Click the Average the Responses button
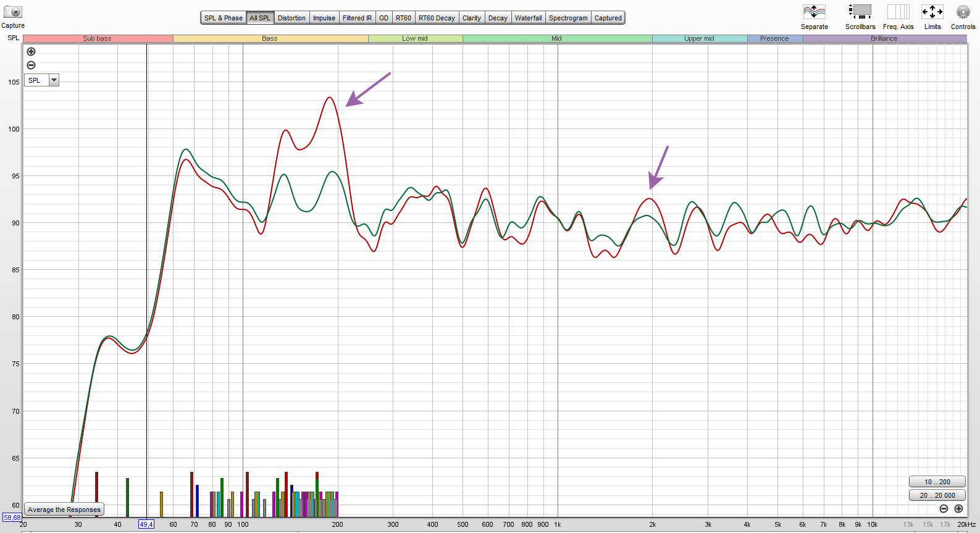Screen dimensions: 980x533 pos(64,510)
